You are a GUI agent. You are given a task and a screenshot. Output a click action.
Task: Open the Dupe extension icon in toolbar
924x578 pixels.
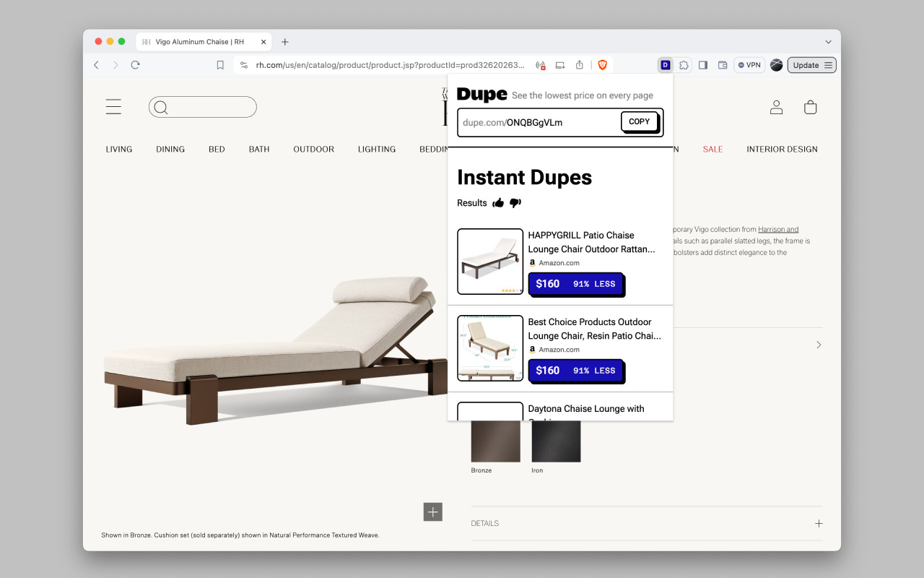tap(666, 65)
